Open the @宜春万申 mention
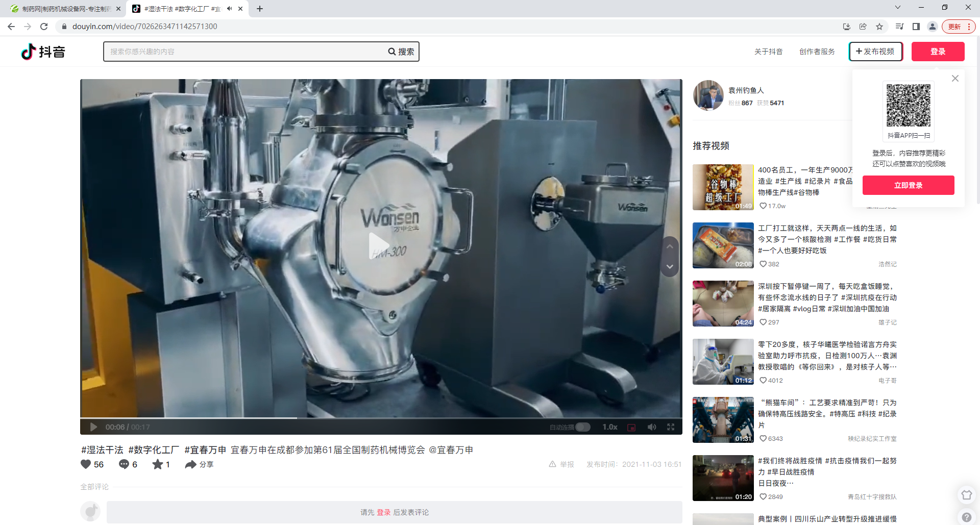The width and height of the screenshot is (980, 525). tap(451, 450)
